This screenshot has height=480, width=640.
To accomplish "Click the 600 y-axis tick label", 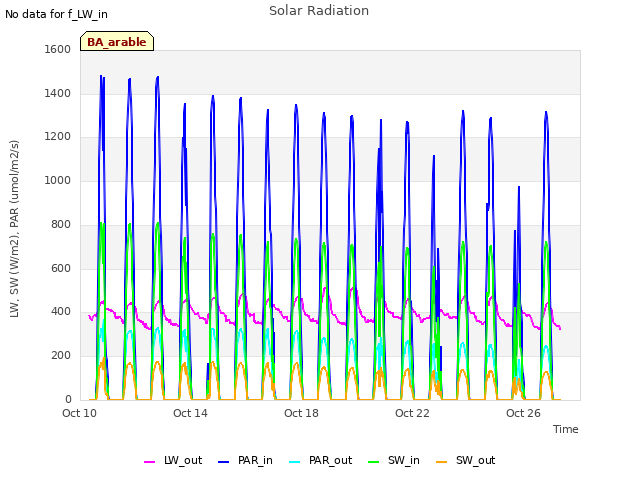I will click(61, 269).
